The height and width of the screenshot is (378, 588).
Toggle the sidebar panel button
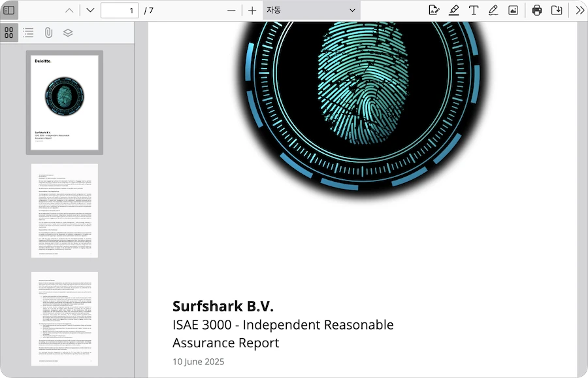(x=9, y=10)
